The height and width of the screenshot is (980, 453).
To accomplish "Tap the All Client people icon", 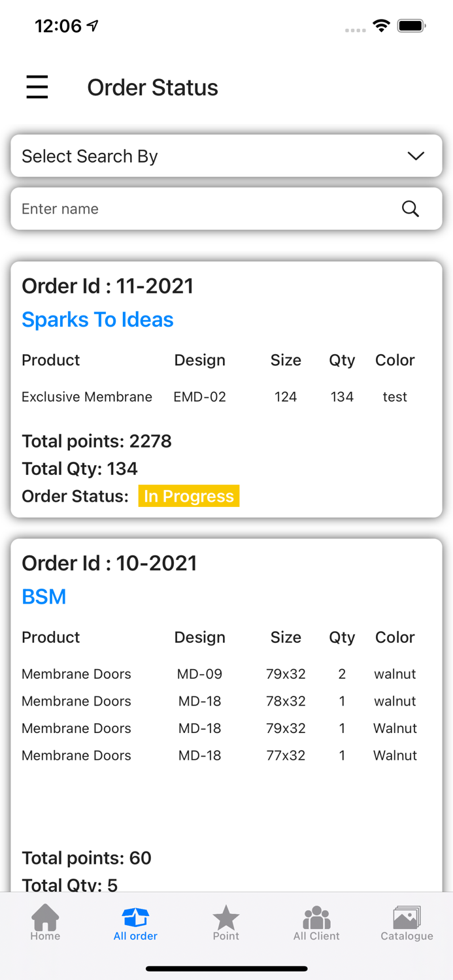I will click(316, 918).
